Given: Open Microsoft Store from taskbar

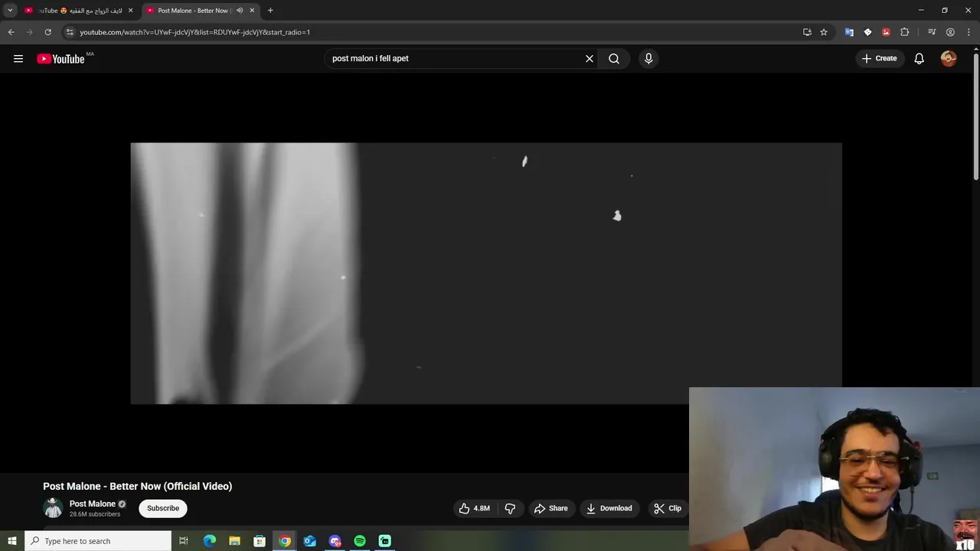Looking at the screenshot, I should pos(260,541).
